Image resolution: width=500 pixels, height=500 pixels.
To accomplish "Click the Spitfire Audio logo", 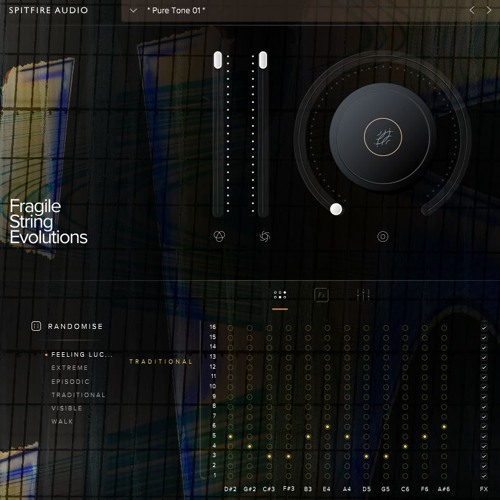I will point(48,10).
